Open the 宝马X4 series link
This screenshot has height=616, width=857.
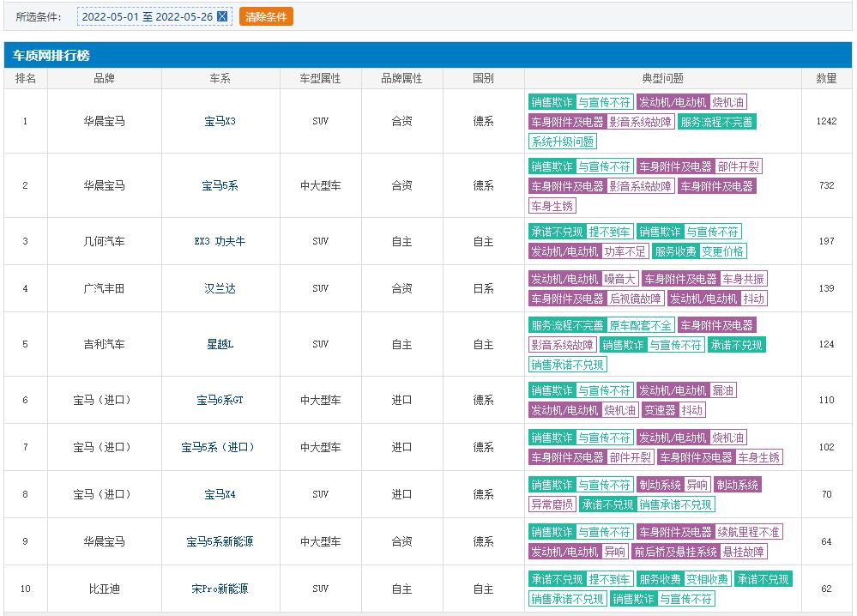click(x=220, y=495)
